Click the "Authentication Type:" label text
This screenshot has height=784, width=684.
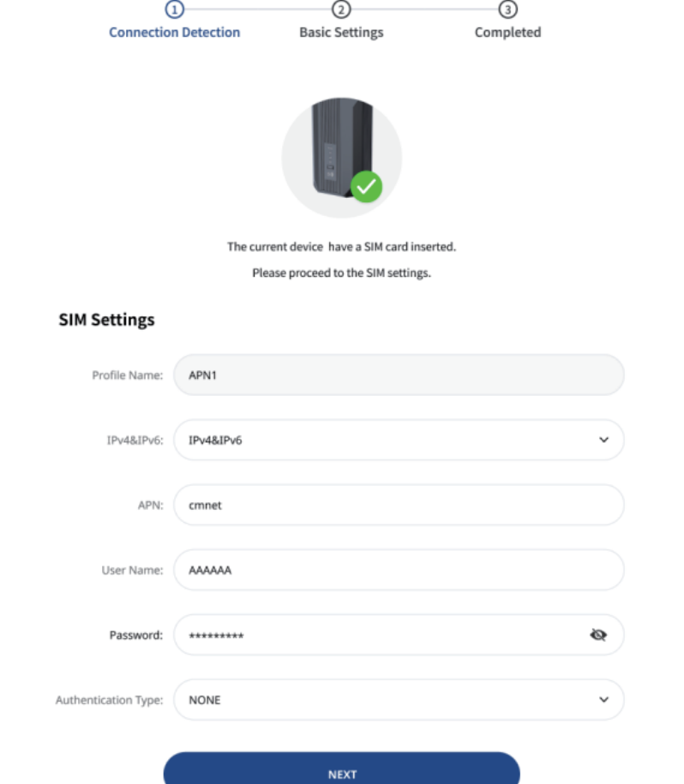coord(109,700)
